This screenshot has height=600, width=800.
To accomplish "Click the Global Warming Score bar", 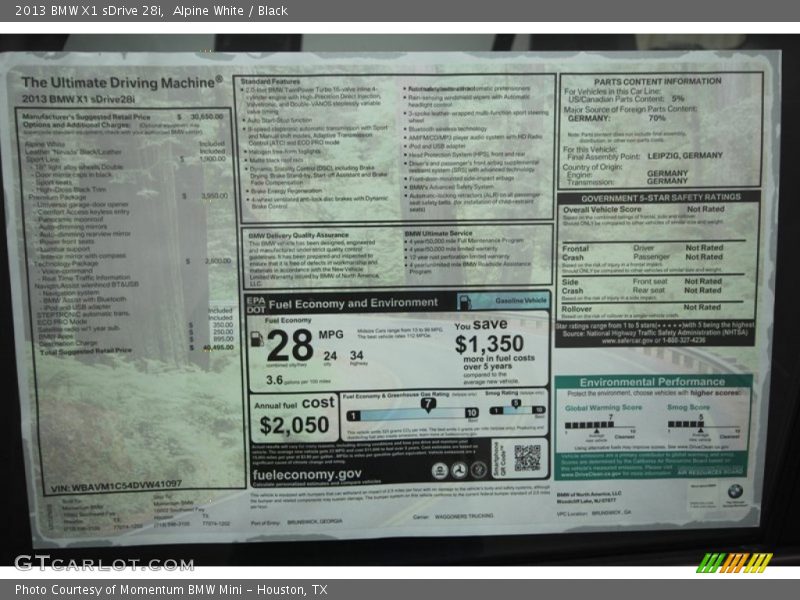I will tap(601, 425).
